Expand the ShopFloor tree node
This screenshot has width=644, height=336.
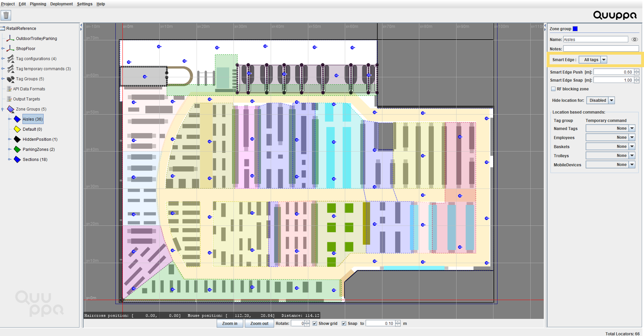pos(3,49)
